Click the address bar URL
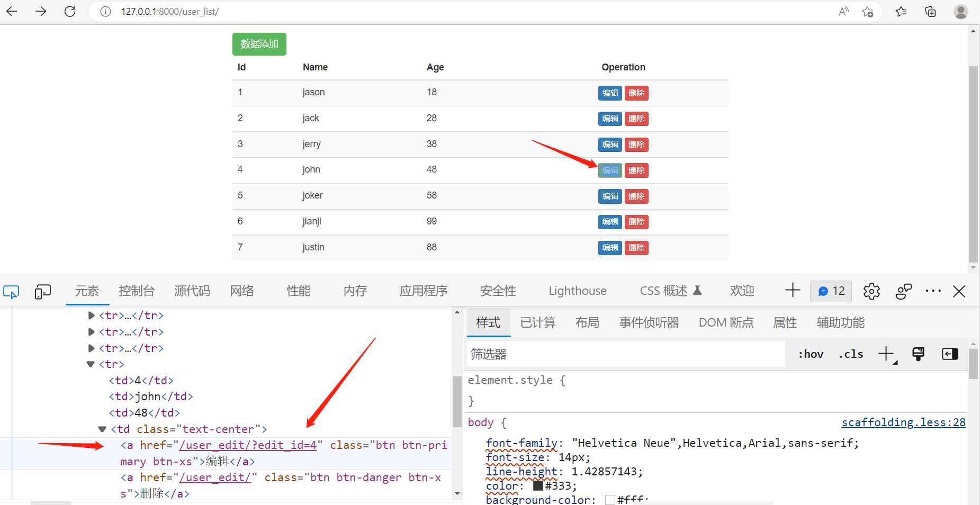This screenshot has width=980, height=505. coord(170,12)
